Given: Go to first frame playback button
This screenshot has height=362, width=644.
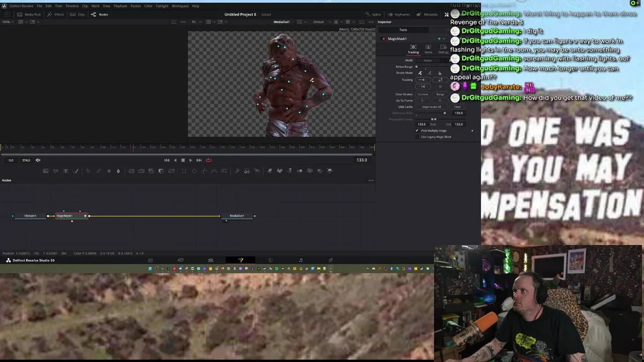Looking at the screenshot, I should 167,160.
